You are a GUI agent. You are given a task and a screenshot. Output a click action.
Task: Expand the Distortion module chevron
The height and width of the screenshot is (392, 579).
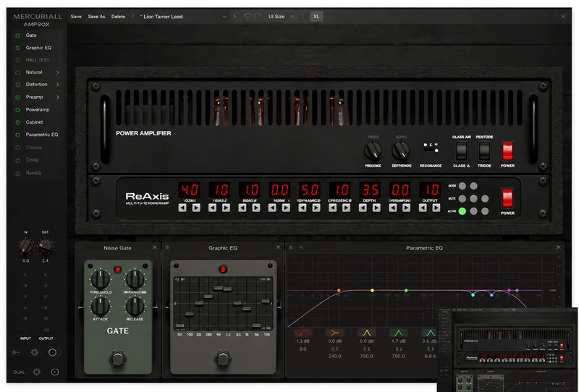point(58,85)
